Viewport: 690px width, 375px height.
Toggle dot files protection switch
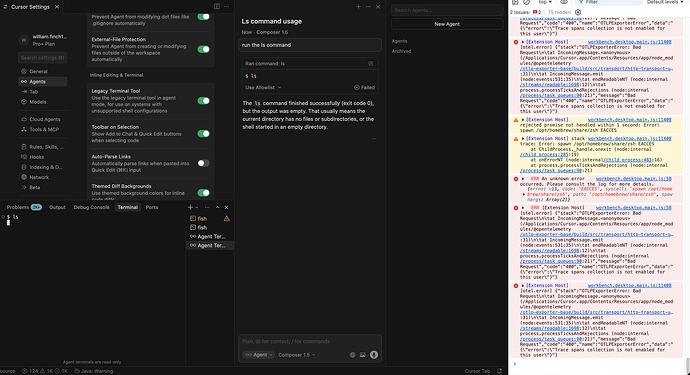(203, 17)
